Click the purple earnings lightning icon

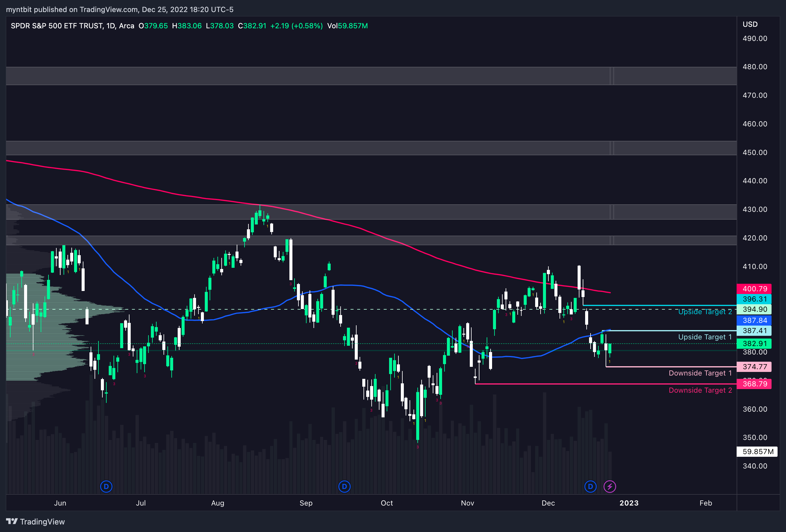pyautogui.click(x=610, y=486)
